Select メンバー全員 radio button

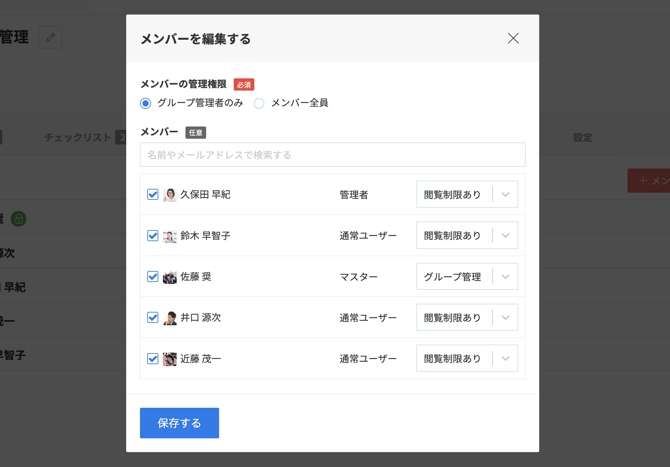point(259,103)
